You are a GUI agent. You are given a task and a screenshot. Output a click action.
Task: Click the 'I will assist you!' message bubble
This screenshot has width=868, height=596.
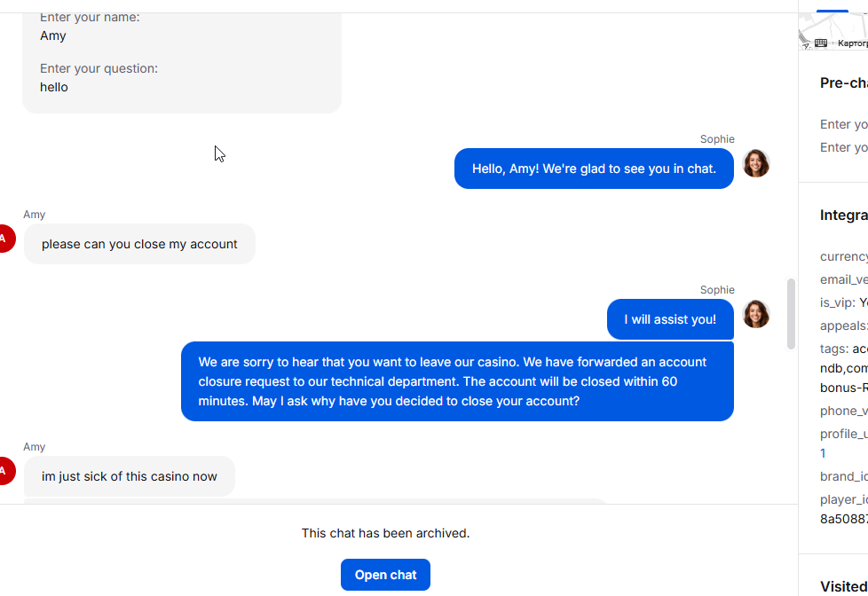pos(670,319)
